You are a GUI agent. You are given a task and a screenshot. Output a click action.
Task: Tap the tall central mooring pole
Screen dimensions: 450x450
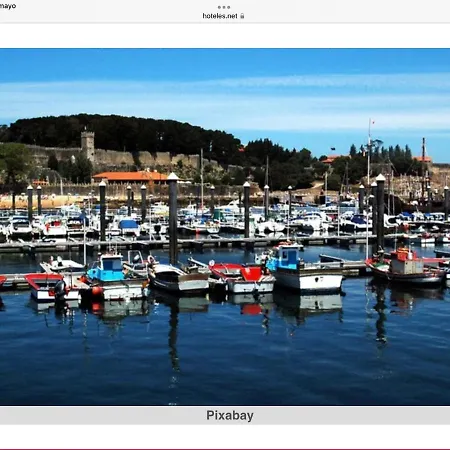coord(173,218)
